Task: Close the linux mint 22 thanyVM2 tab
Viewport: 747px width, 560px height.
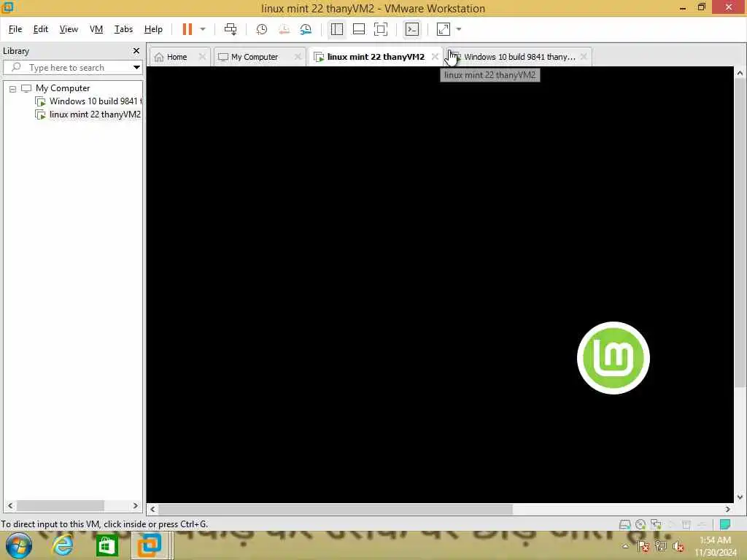Action: (435, 57)
